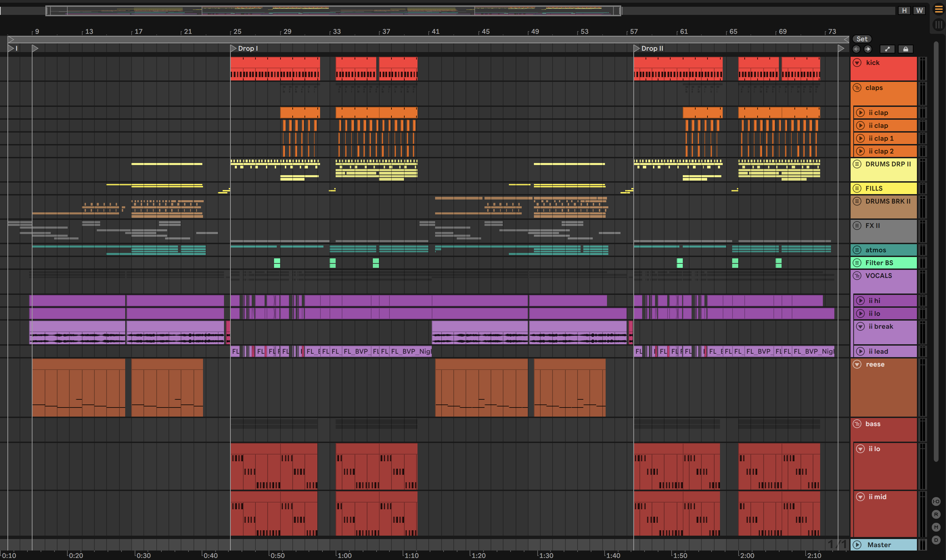The image size is (946, 560).
Task: Toggle the lock envelopes padlock
Action: pos(906,49)
